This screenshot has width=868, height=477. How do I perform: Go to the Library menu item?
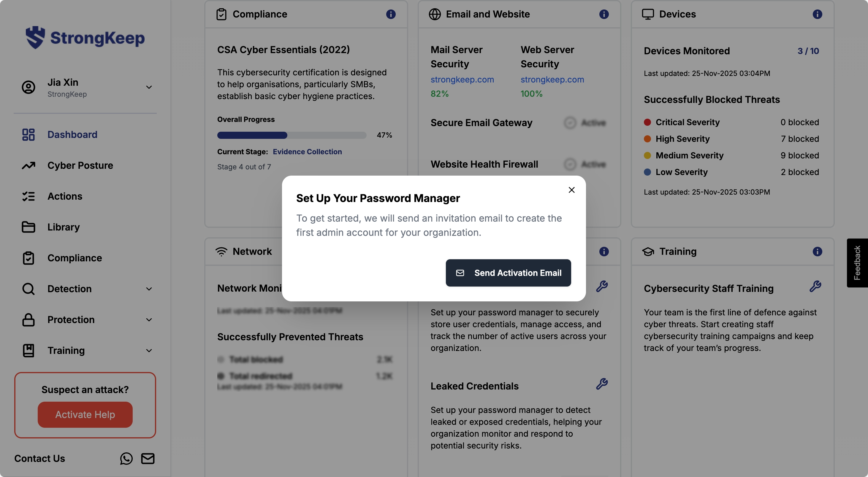tap(63, 227)
